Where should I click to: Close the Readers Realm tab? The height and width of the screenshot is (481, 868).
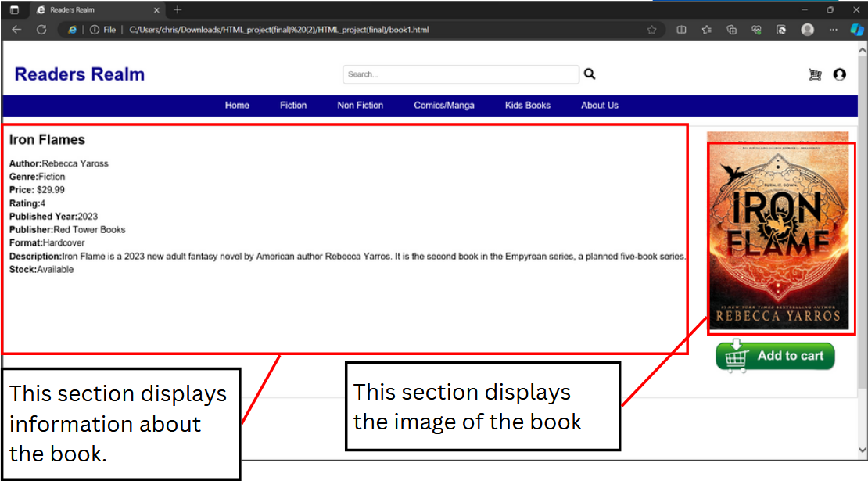(x=156, y=10)
